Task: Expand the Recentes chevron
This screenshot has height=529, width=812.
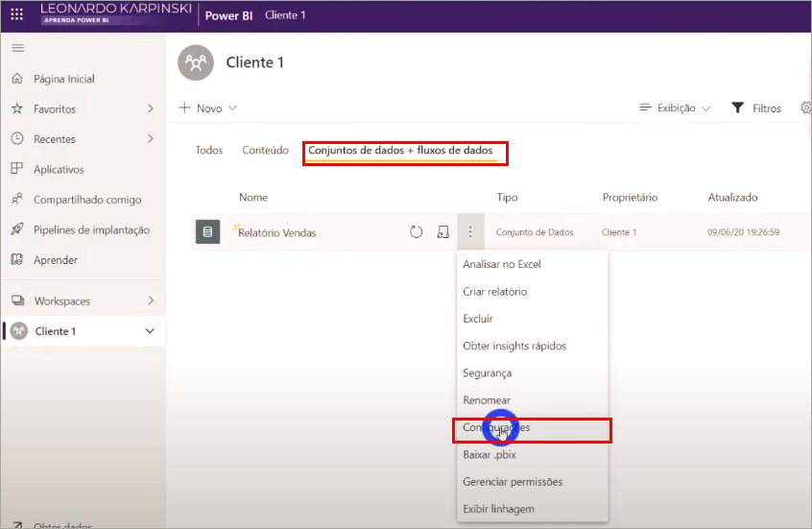Action: coord(150,139)
